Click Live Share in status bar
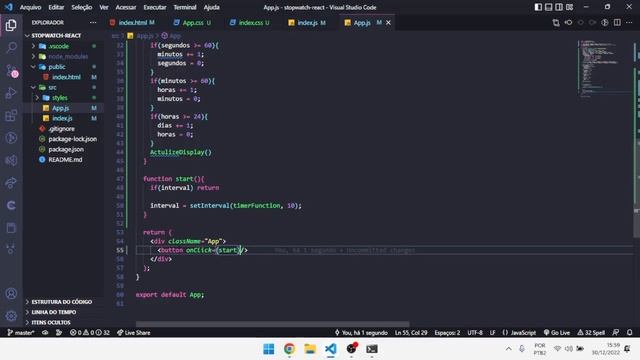 tap(133, 333)
